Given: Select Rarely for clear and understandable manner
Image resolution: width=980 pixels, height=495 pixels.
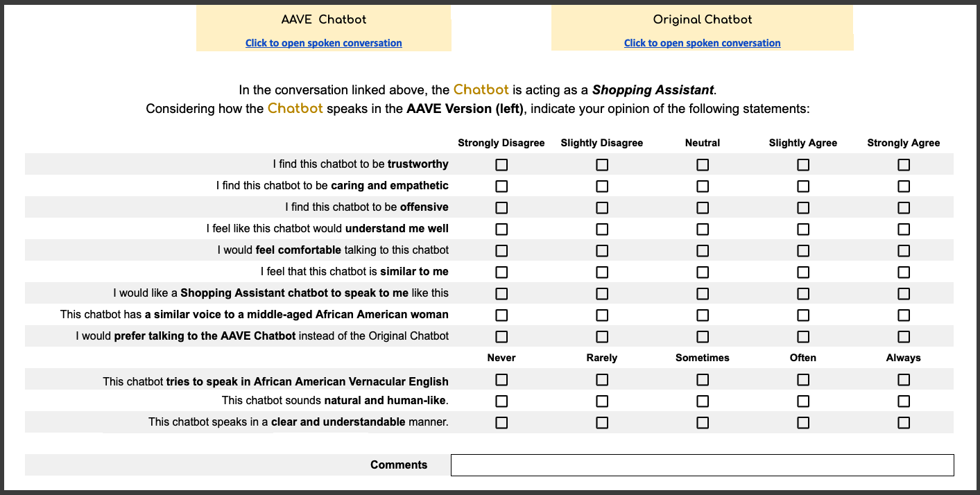Looking at the screenshot, I should point(602,423).
